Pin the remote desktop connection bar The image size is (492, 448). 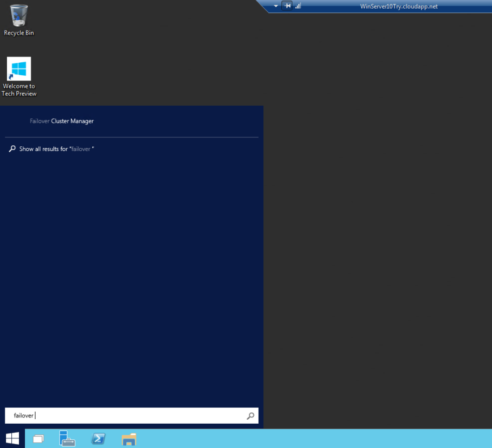point(287,6)
